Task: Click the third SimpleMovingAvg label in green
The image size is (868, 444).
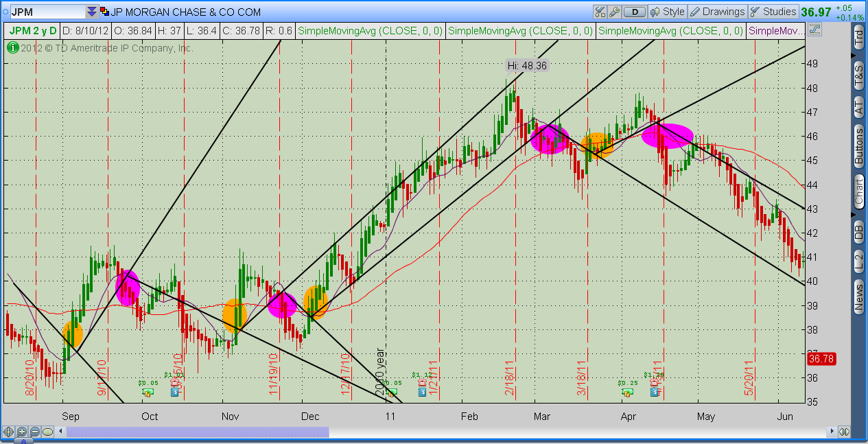Action: (670, 31)
